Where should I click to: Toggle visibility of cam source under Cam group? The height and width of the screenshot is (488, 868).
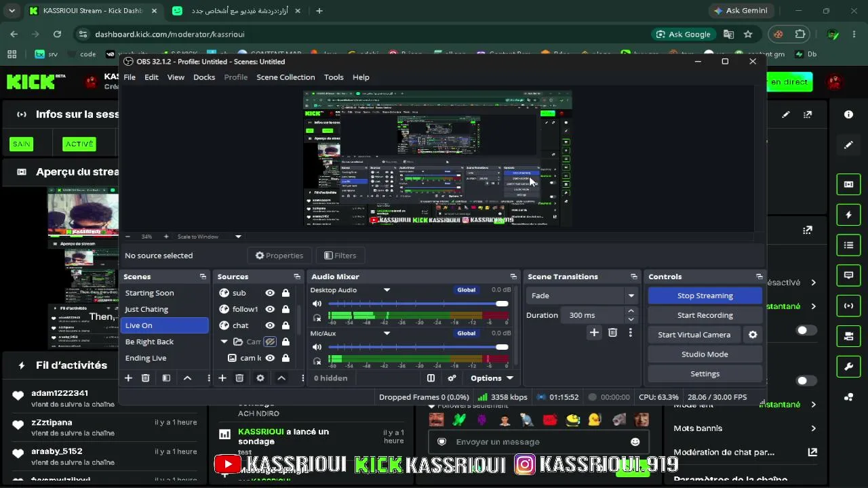pyautogui.click(x=270, y=358)
